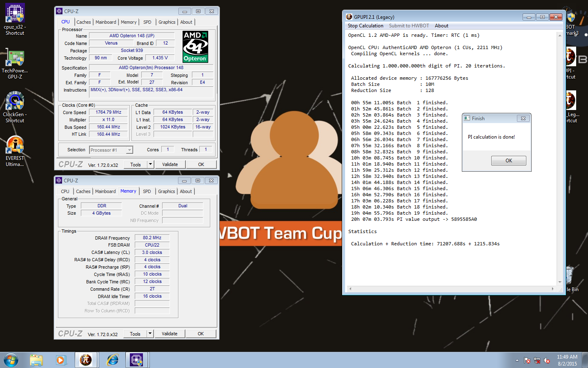Click GPUPI vertical scrollbar down arrow

pos(559,282)
